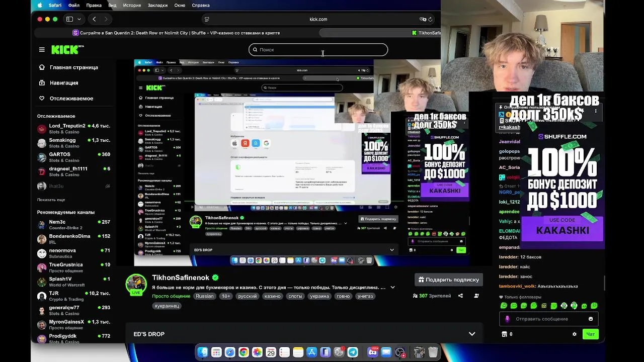The height and width of the screenshot is (362, 644).
Task: Focus the Отправить сообщение chat input
Action: click(547, 319)
